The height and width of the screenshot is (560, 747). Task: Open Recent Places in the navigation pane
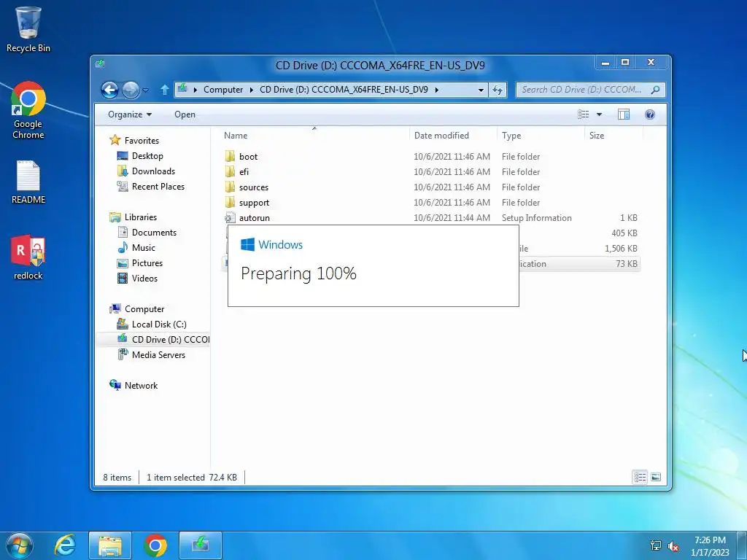(x=150, y=186)
